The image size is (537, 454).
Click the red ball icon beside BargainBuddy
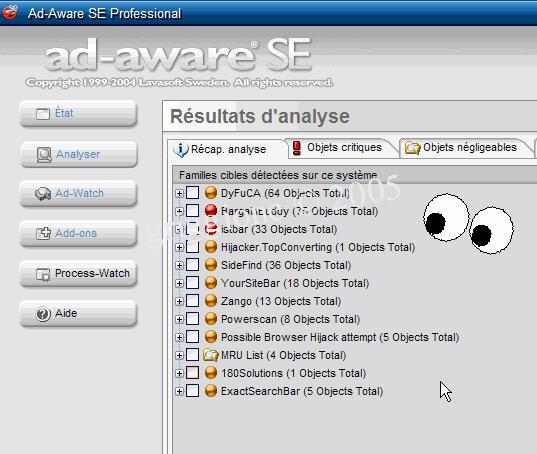click(x=211, y=211)
